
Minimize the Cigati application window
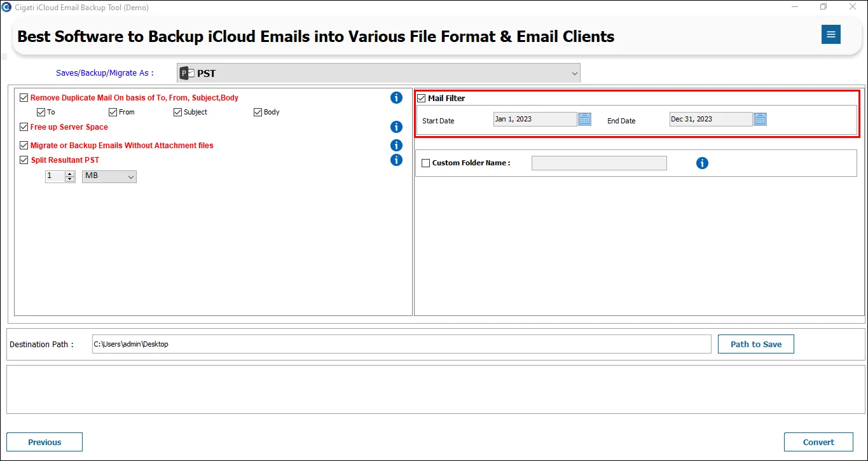pos(795,7)
